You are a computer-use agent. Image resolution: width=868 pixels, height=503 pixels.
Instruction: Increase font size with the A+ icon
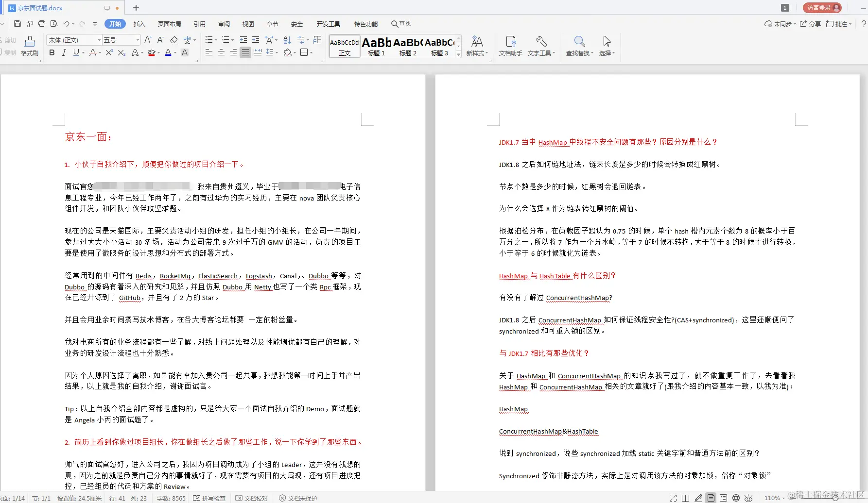(148, 40)
